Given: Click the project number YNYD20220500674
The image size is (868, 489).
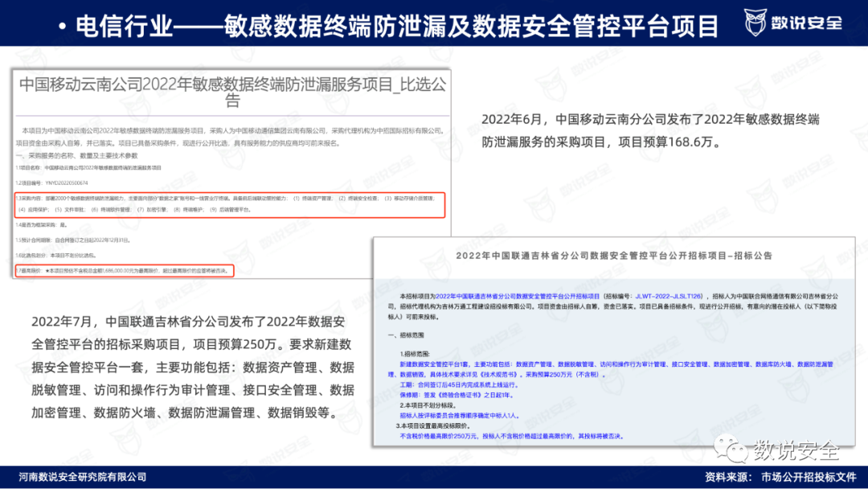Looking at the screenshot, I should (67, 183).
